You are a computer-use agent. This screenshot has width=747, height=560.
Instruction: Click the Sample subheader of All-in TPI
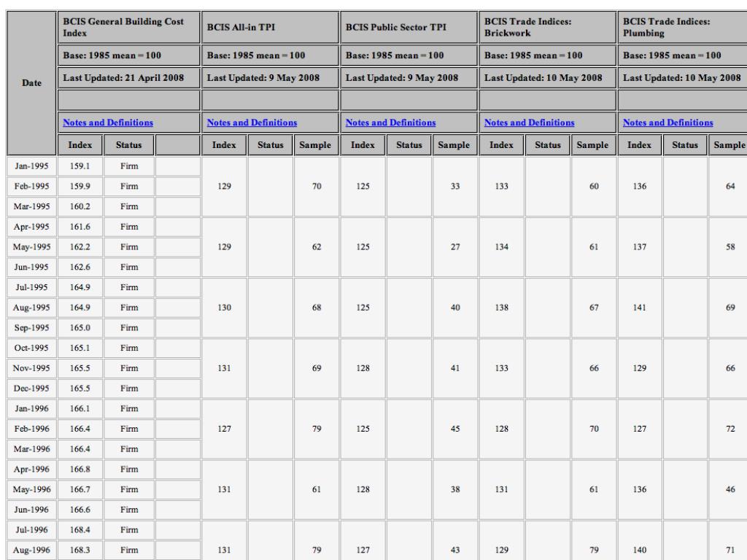click(x=315, y=145)
